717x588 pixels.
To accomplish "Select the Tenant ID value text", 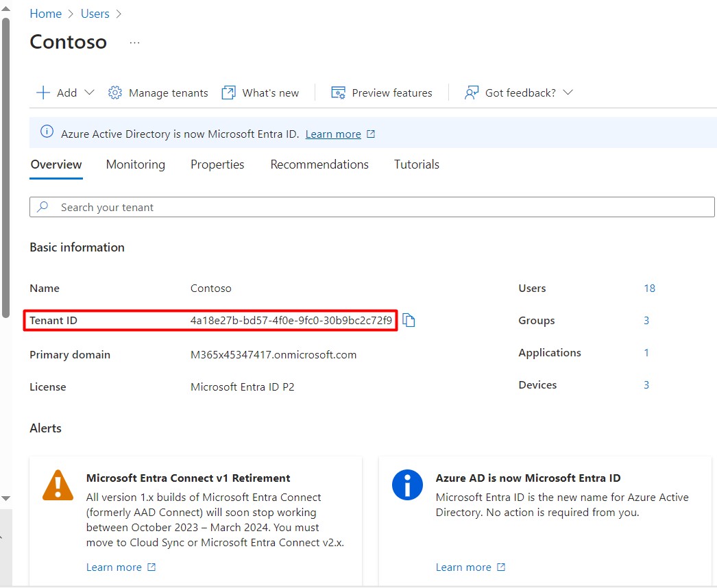I will 291,321.
